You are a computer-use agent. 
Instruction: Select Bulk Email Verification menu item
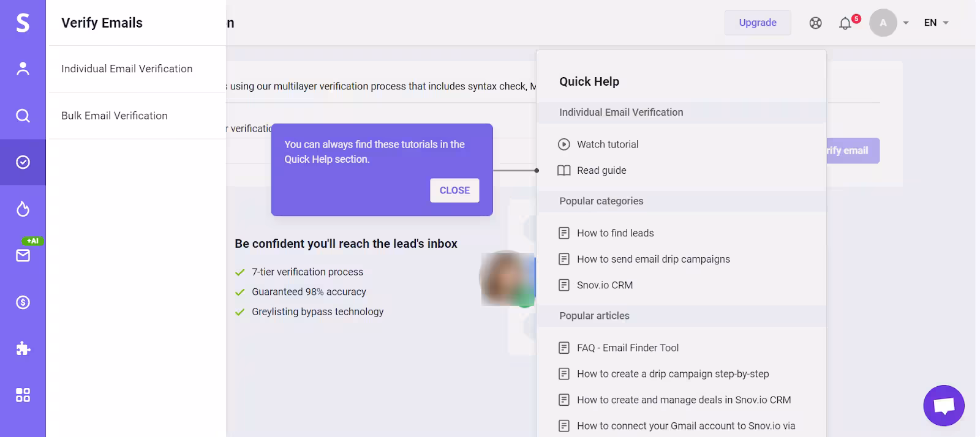115,116
